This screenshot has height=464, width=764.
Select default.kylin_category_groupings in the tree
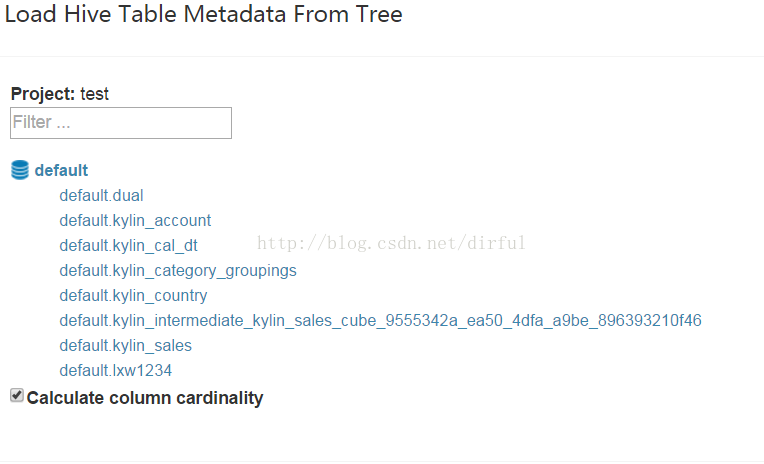[178, 271]
